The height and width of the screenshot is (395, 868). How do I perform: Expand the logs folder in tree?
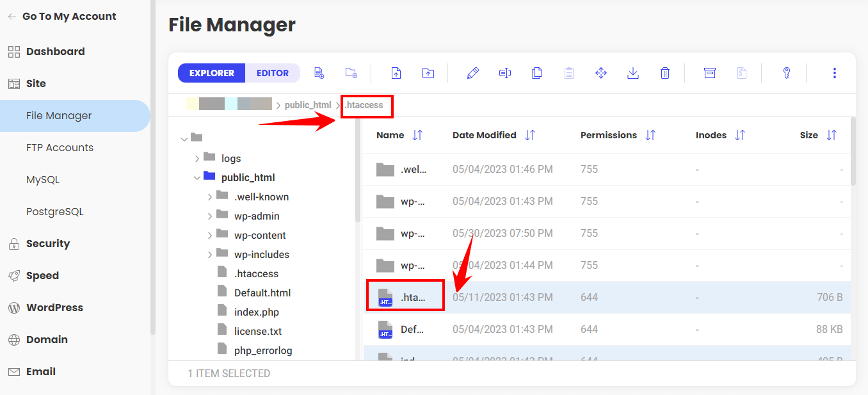click(x=197, y=158)
